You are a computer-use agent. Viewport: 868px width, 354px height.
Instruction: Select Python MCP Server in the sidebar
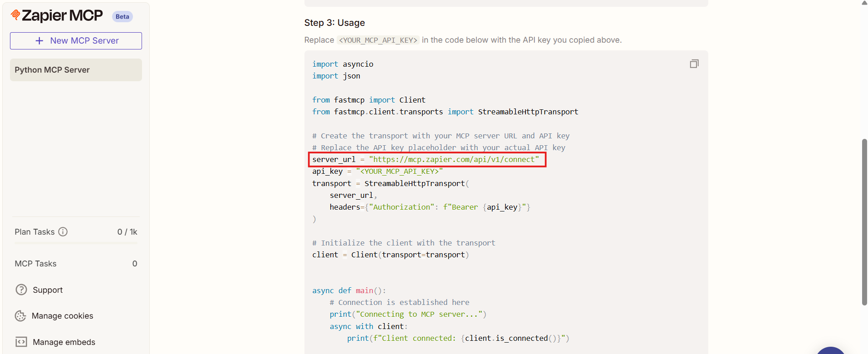click(76, 70)
